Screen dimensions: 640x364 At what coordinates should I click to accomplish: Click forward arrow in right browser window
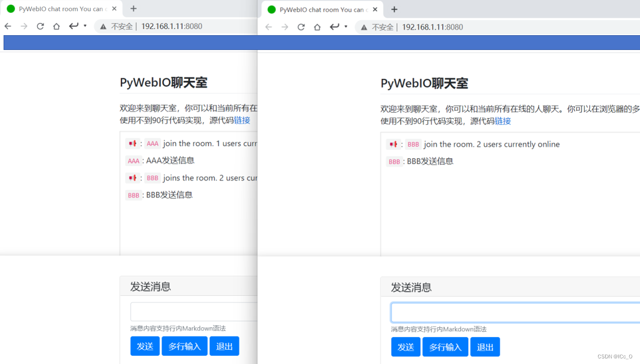pos(285,27)
